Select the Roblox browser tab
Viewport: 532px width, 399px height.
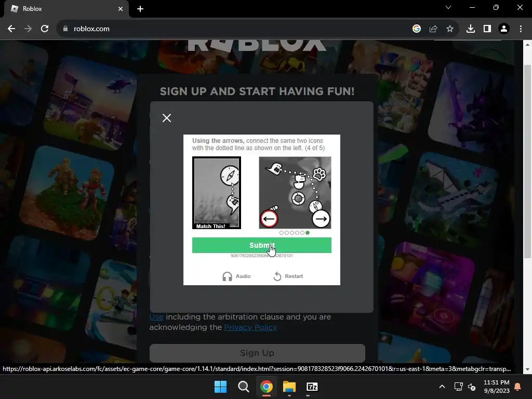(66, 9)
